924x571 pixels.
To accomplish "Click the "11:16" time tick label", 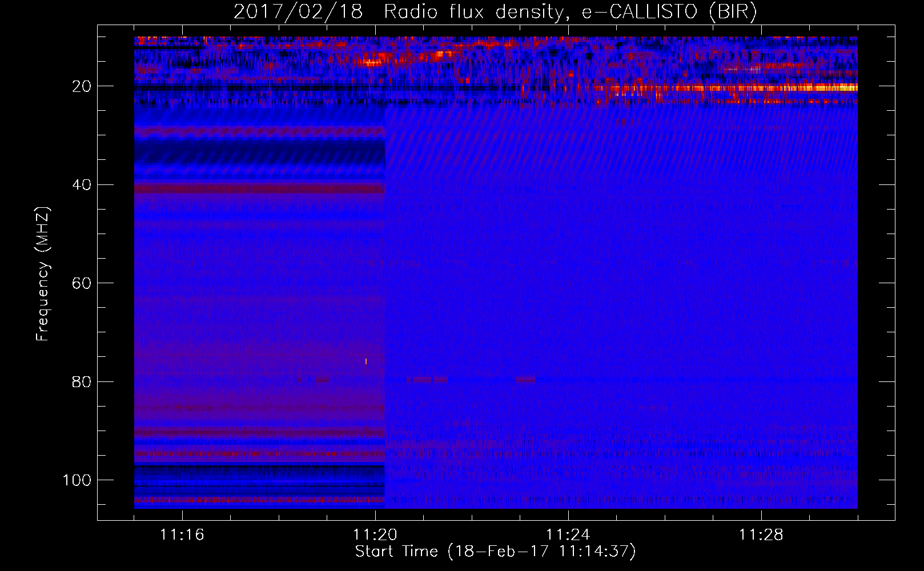I will [x=182, y=535].
